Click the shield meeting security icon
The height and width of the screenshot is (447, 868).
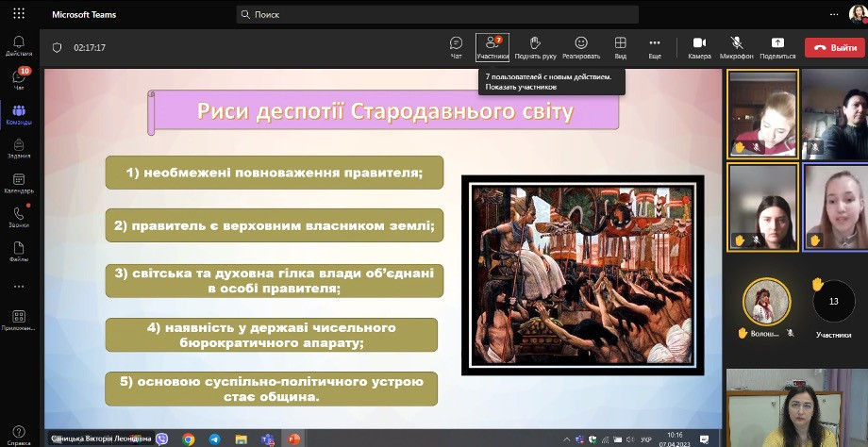click(57, 47)
